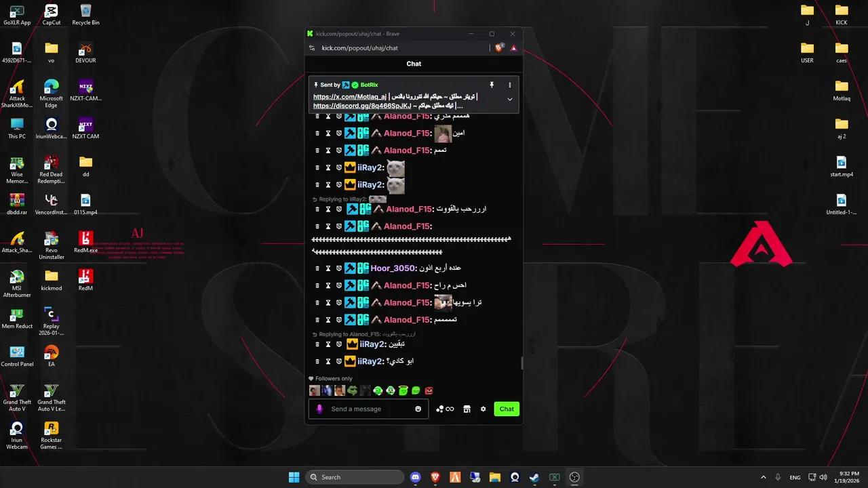The height and width of the screenshot is (488, 868).
Task: Select the Red Dead Redemption desktop icon
Action: click(51, 170)
